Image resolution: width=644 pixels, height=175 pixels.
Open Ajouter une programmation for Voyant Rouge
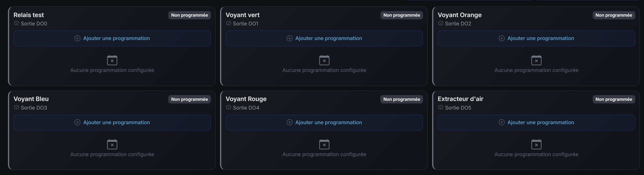[324, 122]
